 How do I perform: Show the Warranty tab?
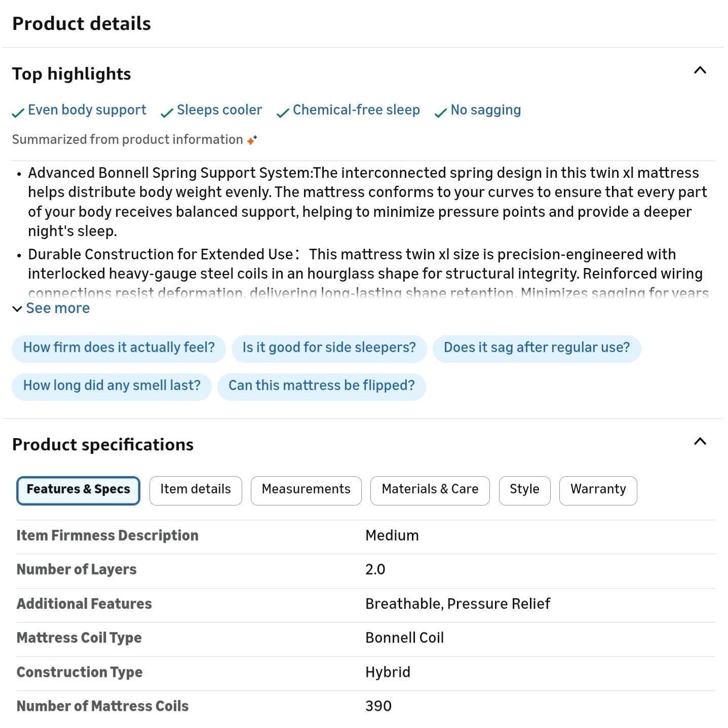point(598,489)
